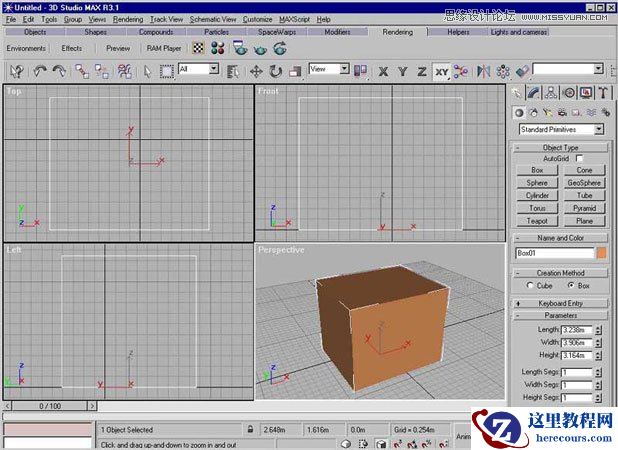
Task: Pick the rectangular Selection Region tool
Action: coord(167,72)
